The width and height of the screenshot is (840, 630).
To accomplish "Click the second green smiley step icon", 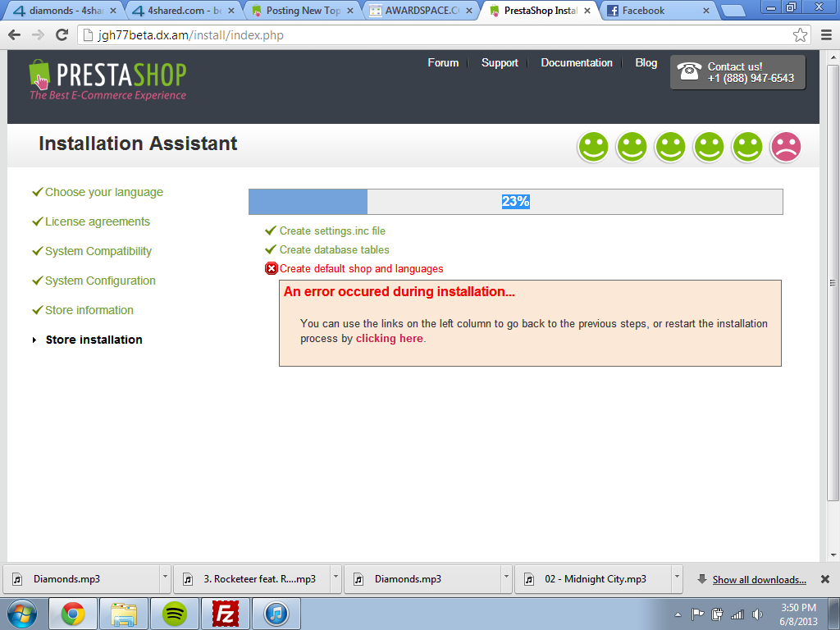I will coord(632,147).
